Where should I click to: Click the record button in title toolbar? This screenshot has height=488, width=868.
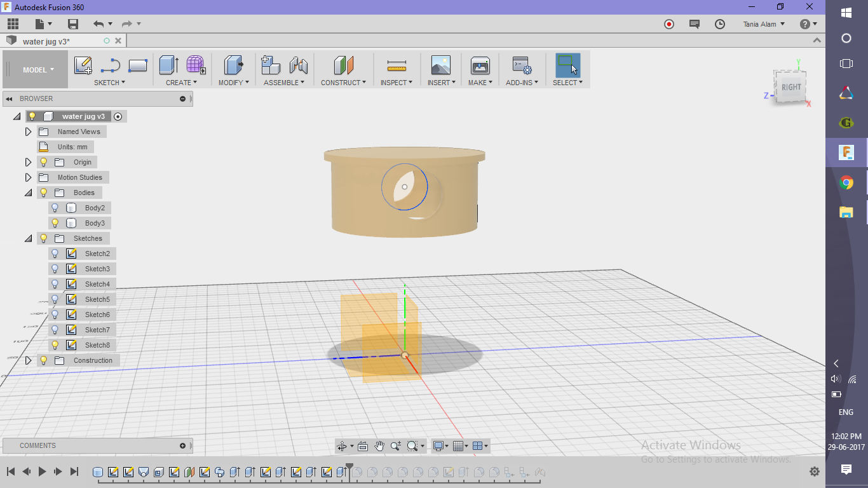pos(669,24)
